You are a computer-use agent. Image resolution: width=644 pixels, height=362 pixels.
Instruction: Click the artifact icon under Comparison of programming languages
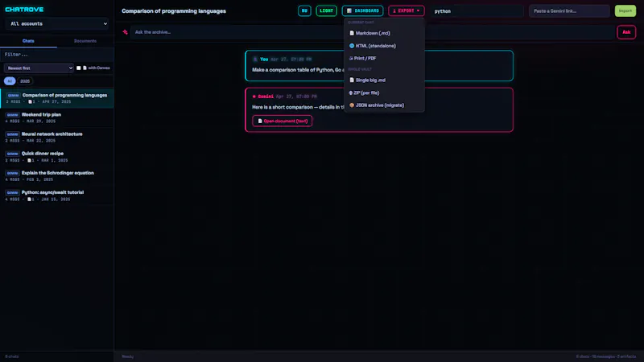tap(30, 102)
